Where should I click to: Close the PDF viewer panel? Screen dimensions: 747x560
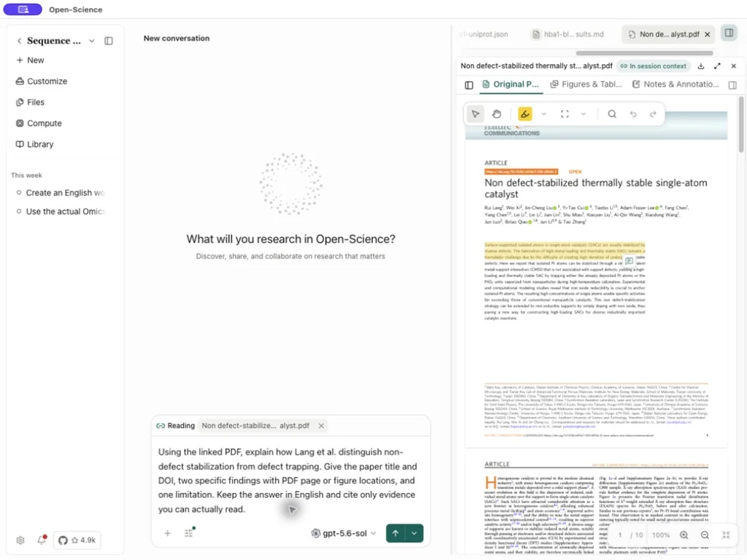click(734, 66)
